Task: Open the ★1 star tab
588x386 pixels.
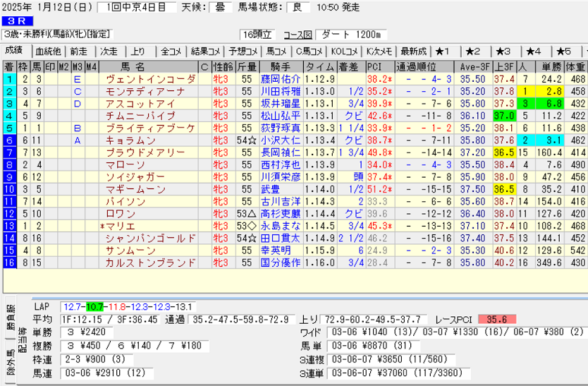Action: click(x=443, y=51)
